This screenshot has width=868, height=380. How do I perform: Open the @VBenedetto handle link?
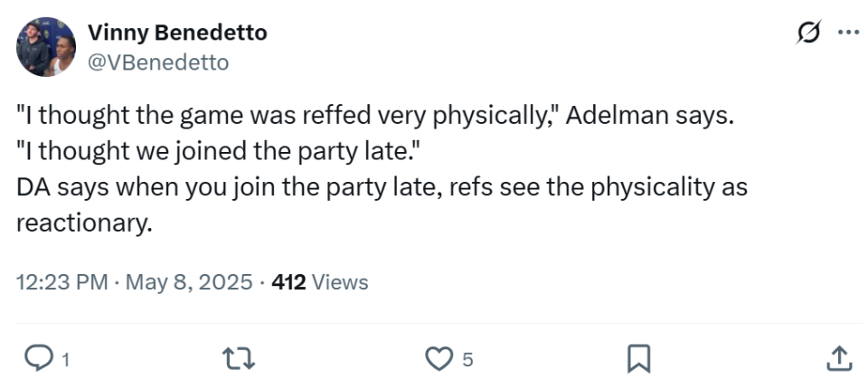pos(158,62)
